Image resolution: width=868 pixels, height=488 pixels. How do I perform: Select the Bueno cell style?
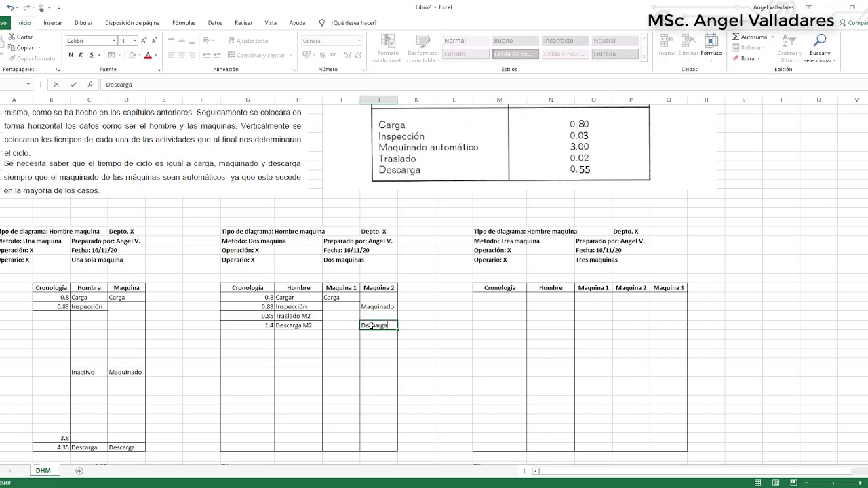[514, 41]
